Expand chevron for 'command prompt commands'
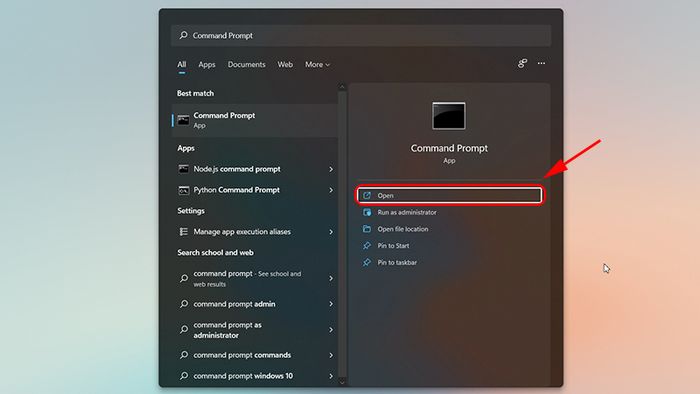The width and height of the screenshot is (700, 394). tap(331, 355)
